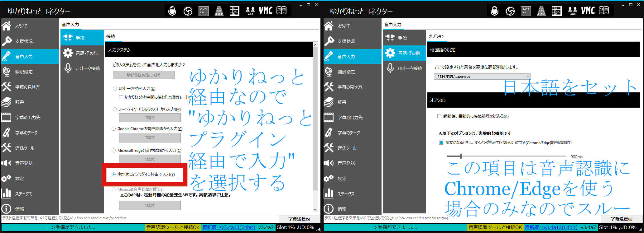Click つなぐ button under ノートテイク option
Viewport: 644px width, 233px height.
click(x=150, y=118)
